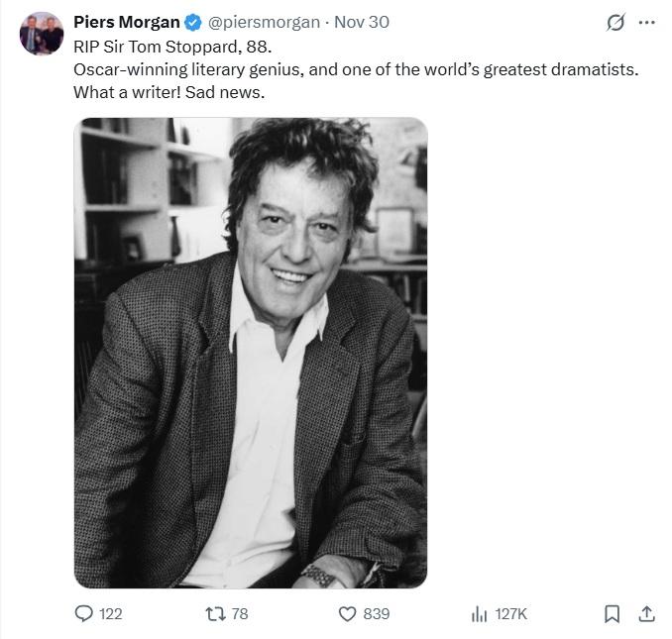Click the Nov 30 timestamp
The image size is (672, 639).
tap(362, 22)
